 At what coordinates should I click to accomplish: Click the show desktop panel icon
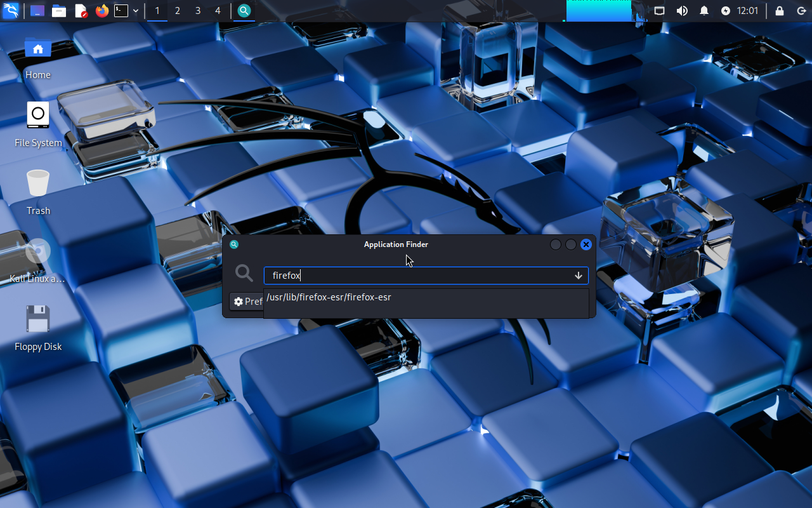click(37, 11)
